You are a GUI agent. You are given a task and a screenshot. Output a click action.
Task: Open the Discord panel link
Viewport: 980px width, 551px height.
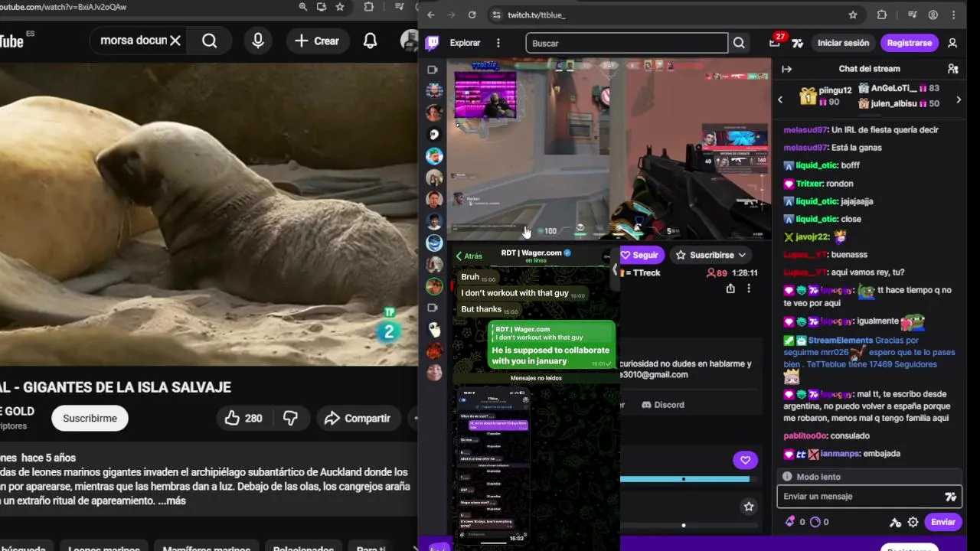pos(663,405)
